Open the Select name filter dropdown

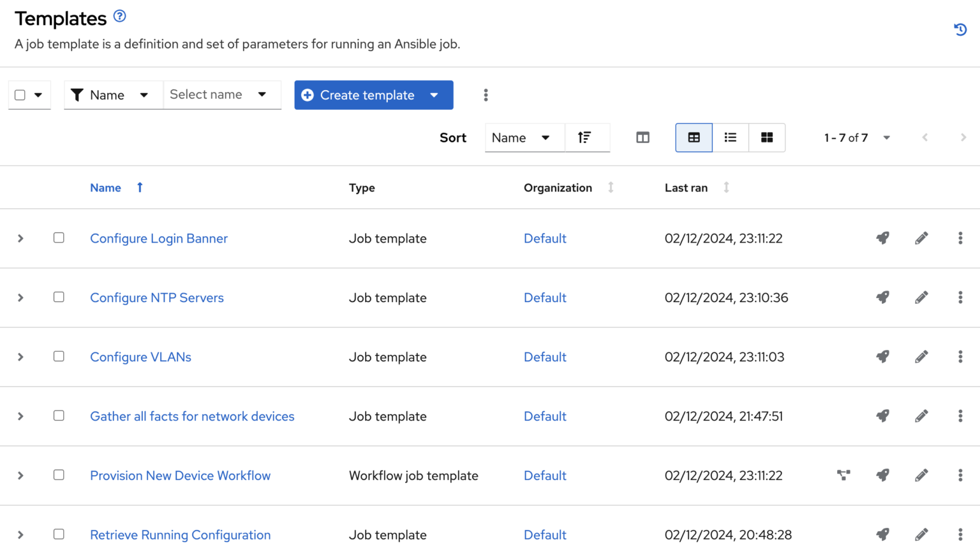point(221,95)
